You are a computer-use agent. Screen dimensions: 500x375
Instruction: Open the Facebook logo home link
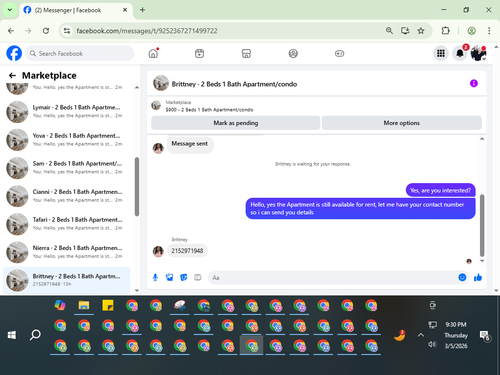coord(14,53)
